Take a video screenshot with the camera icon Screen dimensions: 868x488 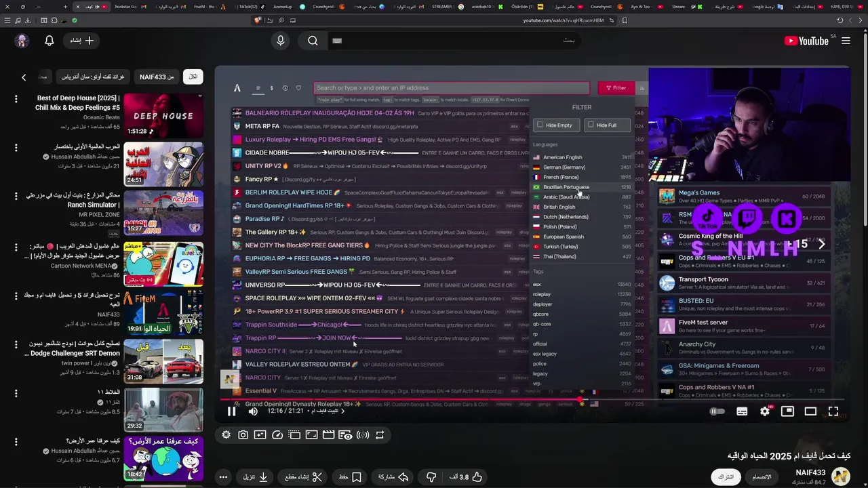pos(243,435)
